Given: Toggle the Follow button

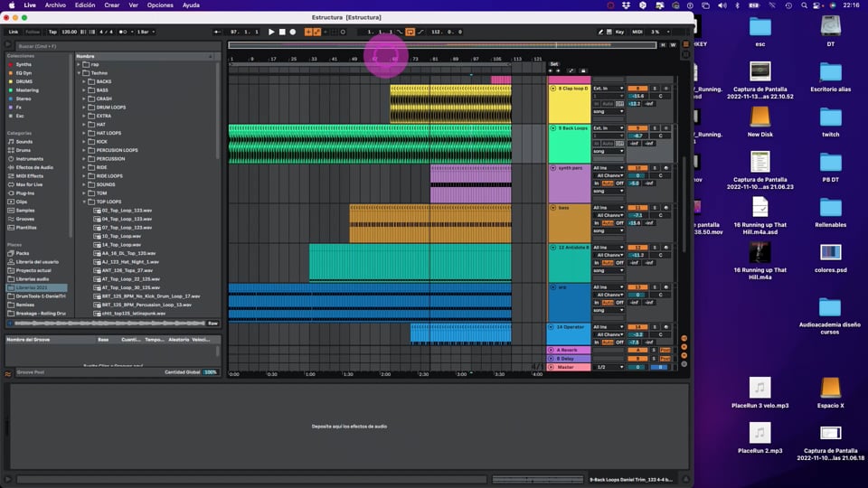Looking at the screenshot, I should (x=33, y=33).
